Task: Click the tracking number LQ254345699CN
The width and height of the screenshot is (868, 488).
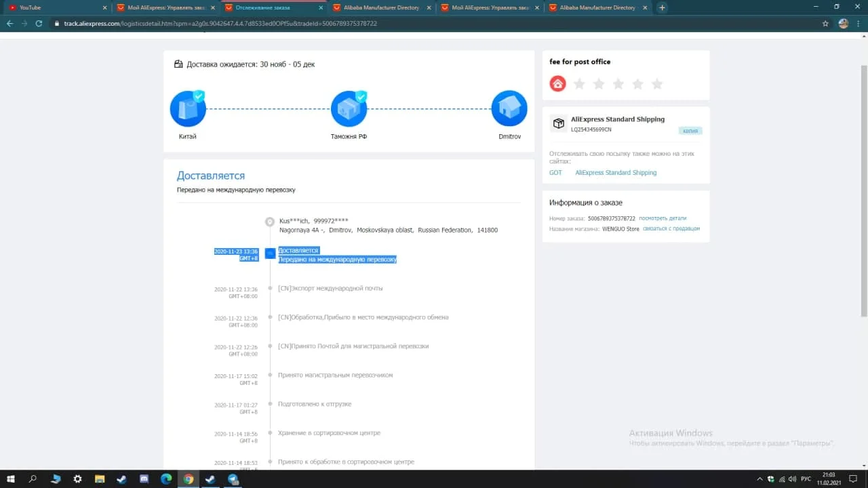Action: (591, 129)
